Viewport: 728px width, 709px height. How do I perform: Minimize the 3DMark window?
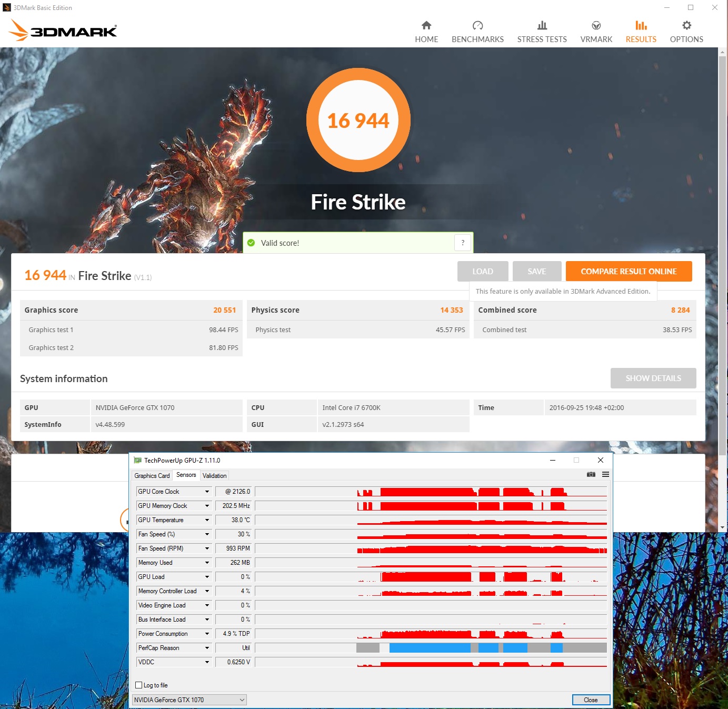pyautogui.click(x=667, y=7)
